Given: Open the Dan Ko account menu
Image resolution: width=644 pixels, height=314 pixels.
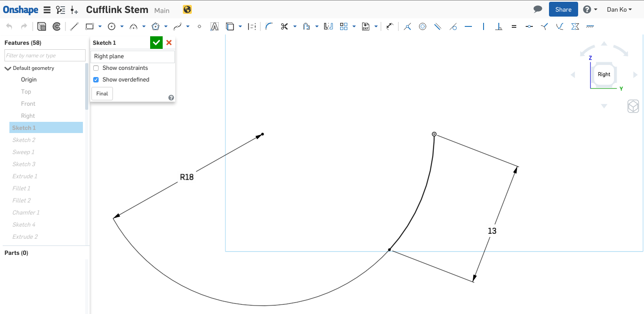Looking at the screenshot, I should (619, 9).
